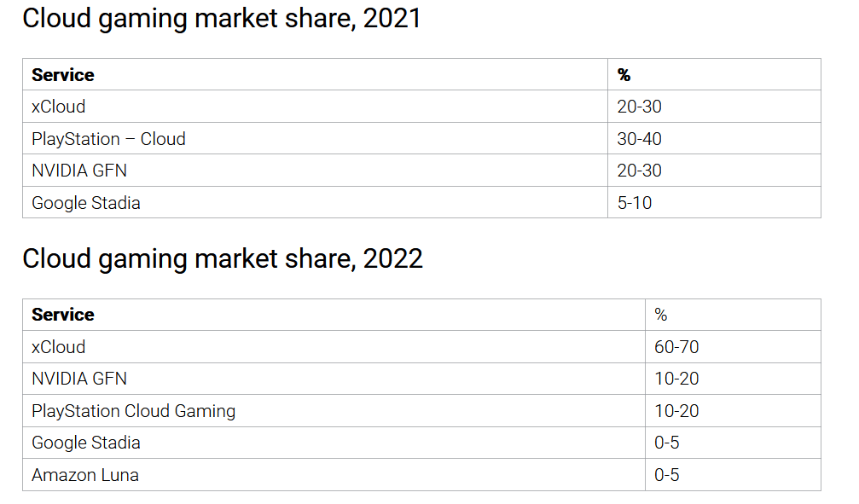
Task: Click the Service header in 2022 table
Action: click(x=63, y=315)
